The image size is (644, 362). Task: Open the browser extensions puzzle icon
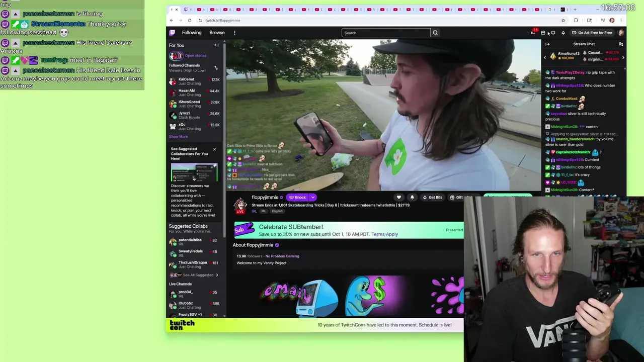click(x=576, y=20)
